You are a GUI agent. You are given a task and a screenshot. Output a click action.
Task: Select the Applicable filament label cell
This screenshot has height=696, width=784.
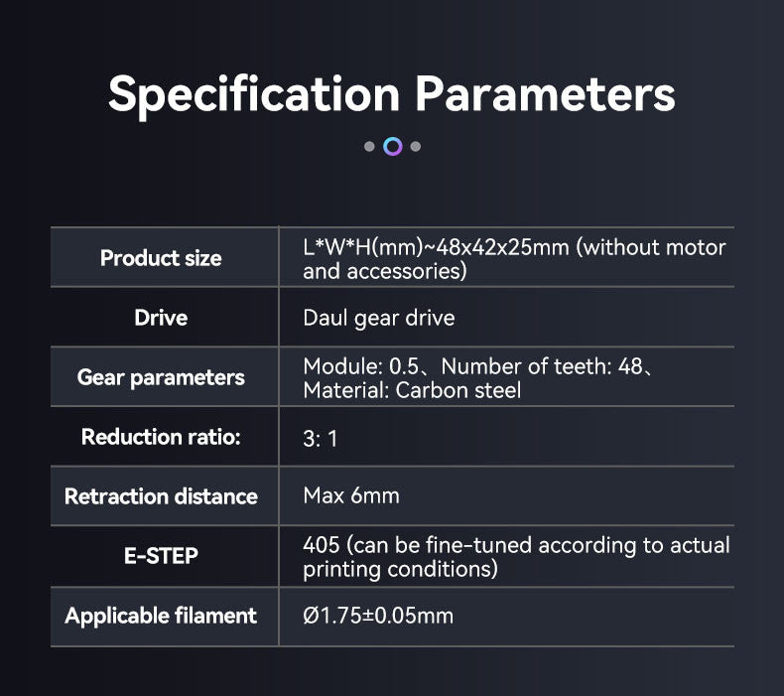click(x=161, y=616)
